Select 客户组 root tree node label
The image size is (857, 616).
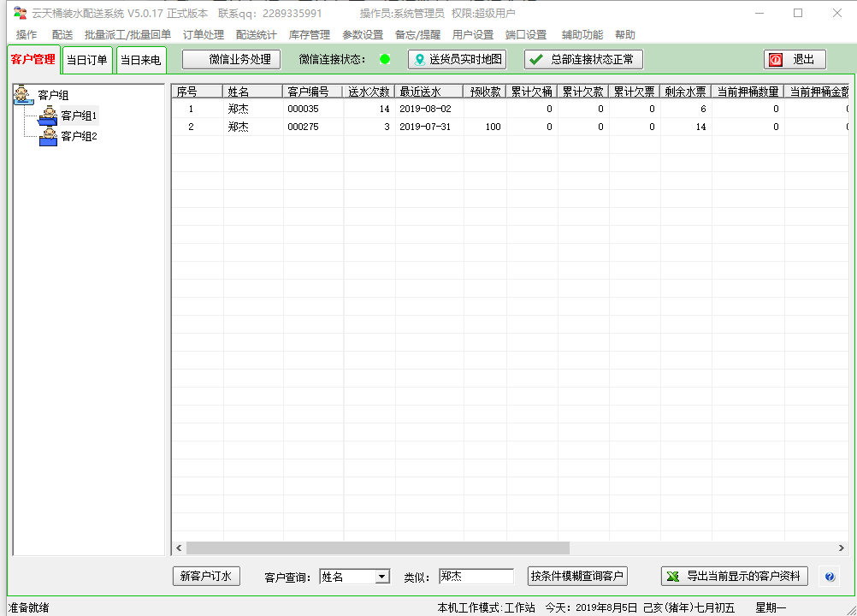pyautogui.click(x=53, y=95)
